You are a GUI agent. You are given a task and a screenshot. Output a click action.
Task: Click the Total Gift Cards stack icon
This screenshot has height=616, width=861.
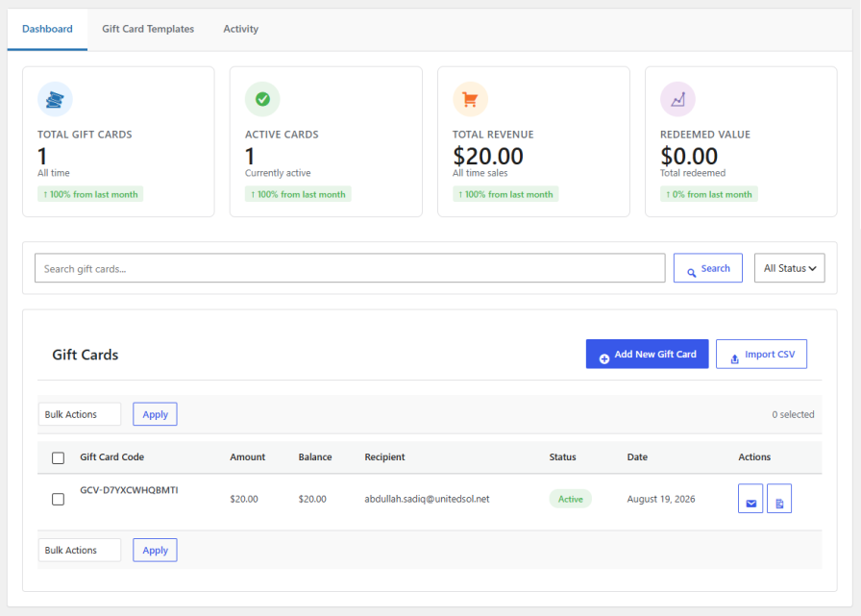click(x=55, y=99)
